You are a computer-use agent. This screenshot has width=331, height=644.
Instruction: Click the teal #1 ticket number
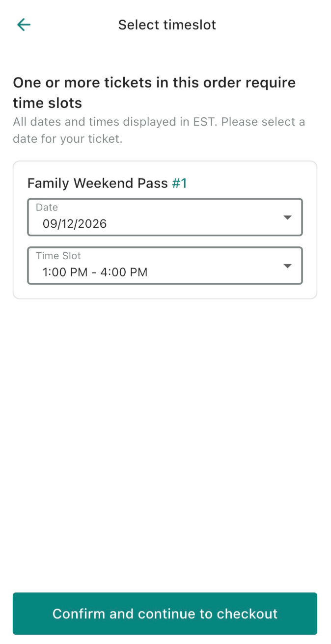[x=179, y=183]
